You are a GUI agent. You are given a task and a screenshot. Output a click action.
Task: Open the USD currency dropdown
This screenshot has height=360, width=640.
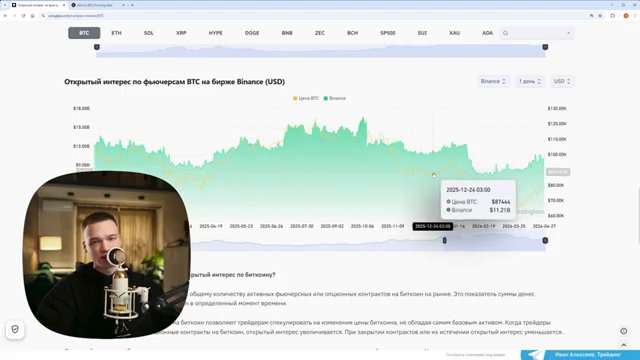562,81
